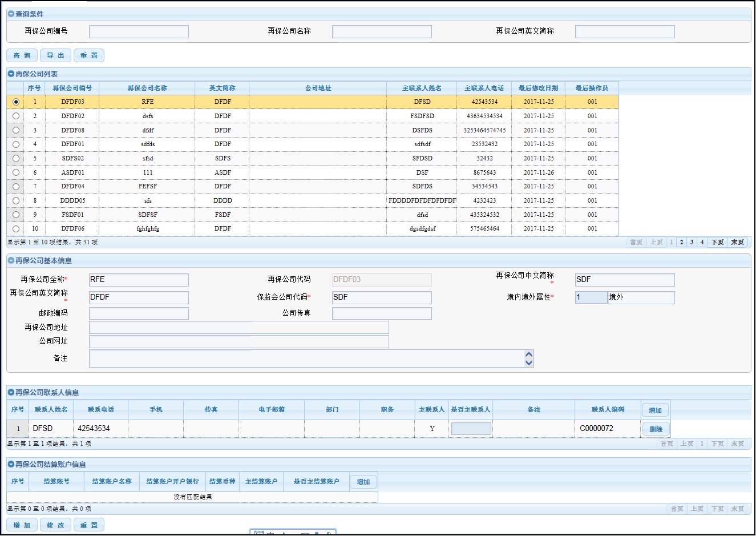Focus the 公司传真 input field
756x536 pixels.
pos(382,313)
